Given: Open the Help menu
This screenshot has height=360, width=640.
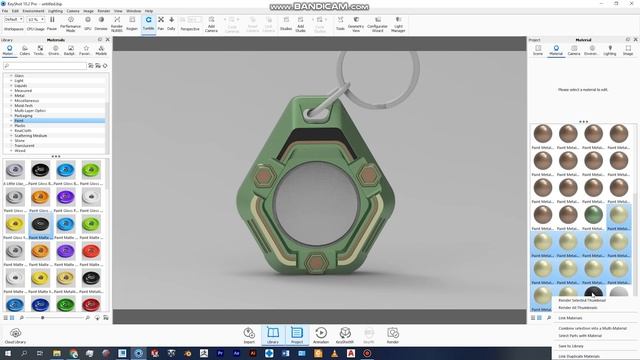Looking at the screenshot, I should pos(149,11).
